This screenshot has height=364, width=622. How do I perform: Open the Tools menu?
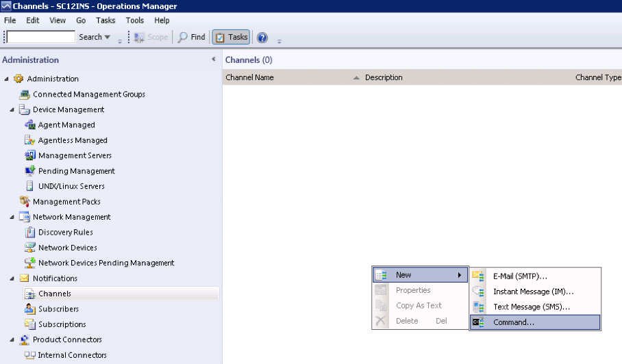[x=135, y=21]
